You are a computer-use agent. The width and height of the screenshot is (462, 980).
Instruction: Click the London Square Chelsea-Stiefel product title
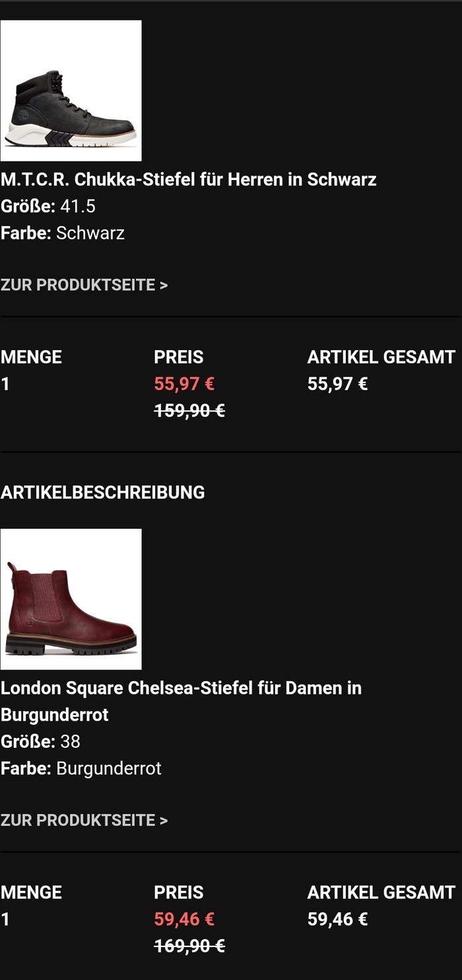click(181, 689)
